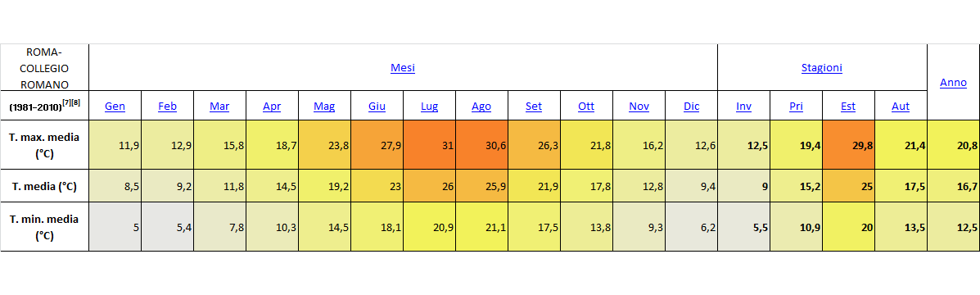Viewport: 980px width, 295px height.
Task: Open the Pri season link
Action: [797, 107]
